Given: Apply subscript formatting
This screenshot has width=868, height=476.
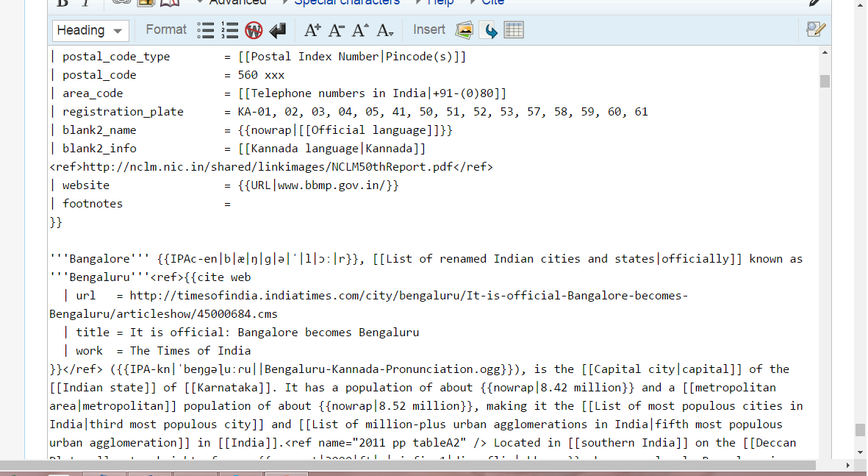Looking at the screenshot, I should click(384, 30).
